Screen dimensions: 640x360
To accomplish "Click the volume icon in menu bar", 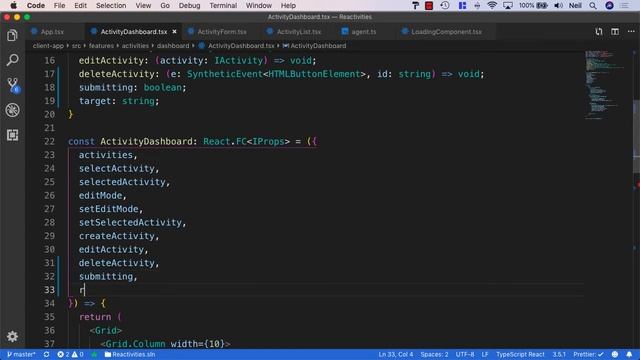I will coord(558,5).
